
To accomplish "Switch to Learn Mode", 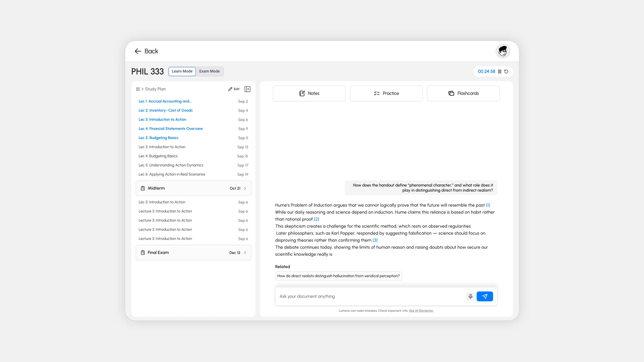I will pos(182,71).
